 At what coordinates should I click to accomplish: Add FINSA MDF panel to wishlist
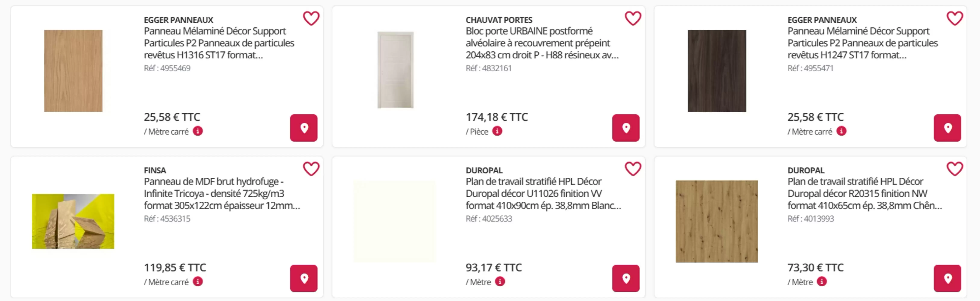click(x=311, y=169)
